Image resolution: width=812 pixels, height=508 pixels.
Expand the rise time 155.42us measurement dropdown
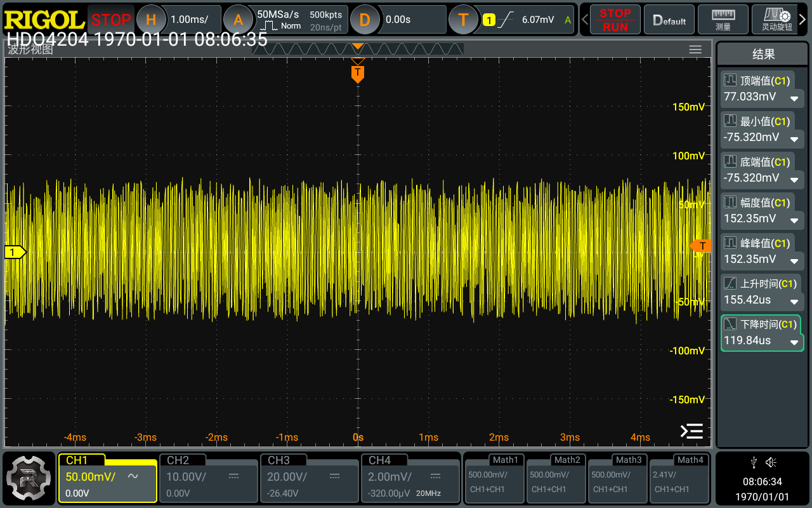coord(794,301)
